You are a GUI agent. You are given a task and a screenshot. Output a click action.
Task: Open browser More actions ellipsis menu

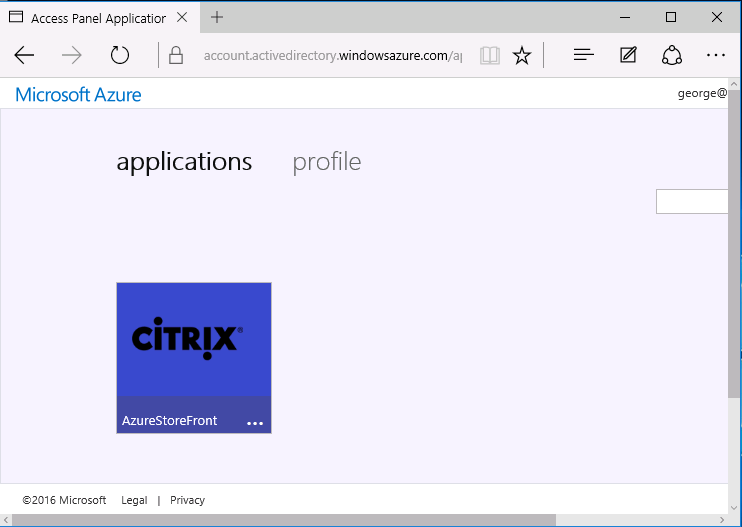pos(716,55)
